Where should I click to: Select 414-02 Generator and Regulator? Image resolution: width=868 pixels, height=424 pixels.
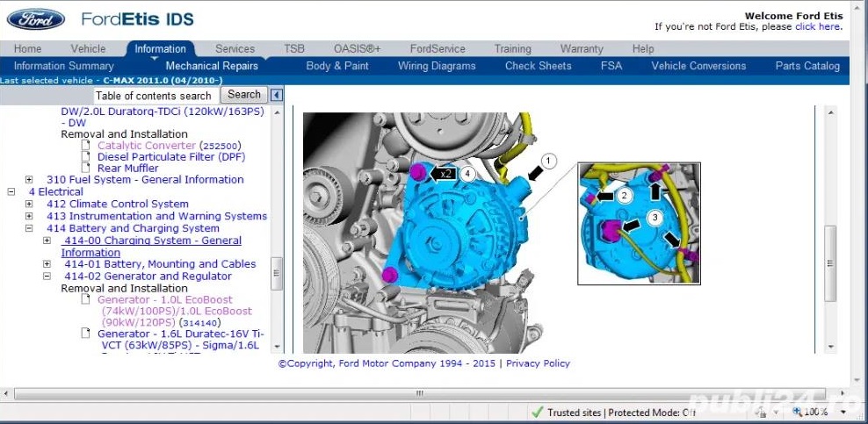tap(148, 277)
